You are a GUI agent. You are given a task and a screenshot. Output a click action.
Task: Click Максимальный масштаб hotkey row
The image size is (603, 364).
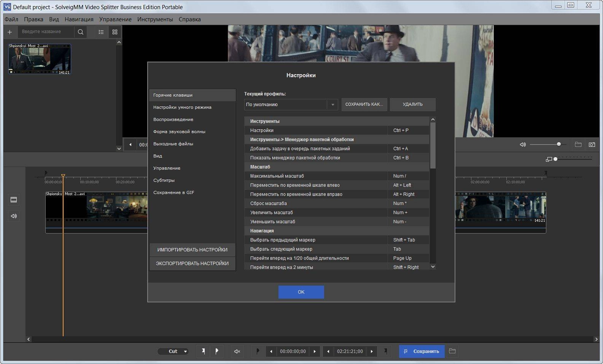337,176
